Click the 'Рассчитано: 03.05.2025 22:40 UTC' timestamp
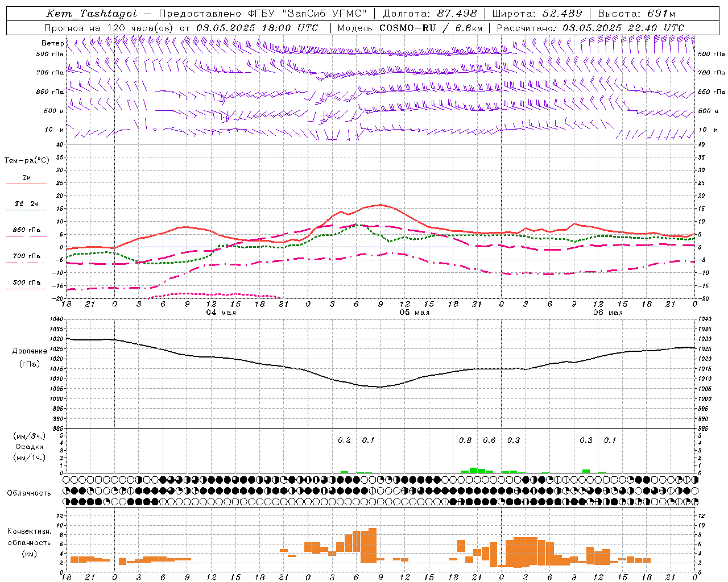Image resolution: width=728 pixels, height=582 pixels. tap(590, 28)
